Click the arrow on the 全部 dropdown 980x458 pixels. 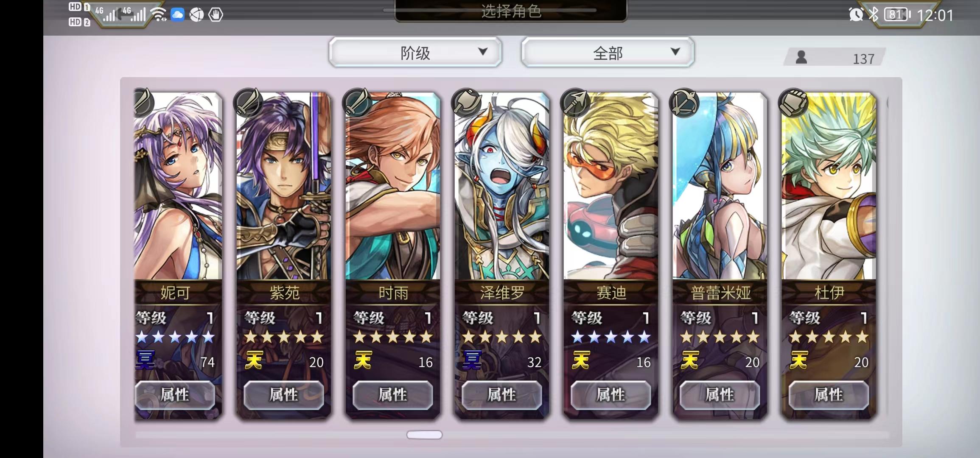pyautogui.click(x=675, y=52)
